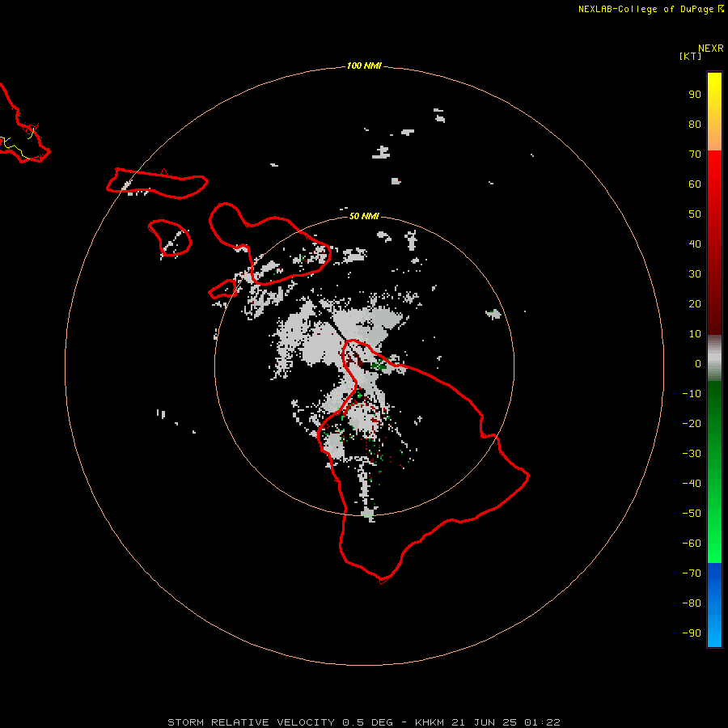The height and width of the screenshot is (728, 728).
Task: Click the -40 knots scale label
Action: (692, 484)
